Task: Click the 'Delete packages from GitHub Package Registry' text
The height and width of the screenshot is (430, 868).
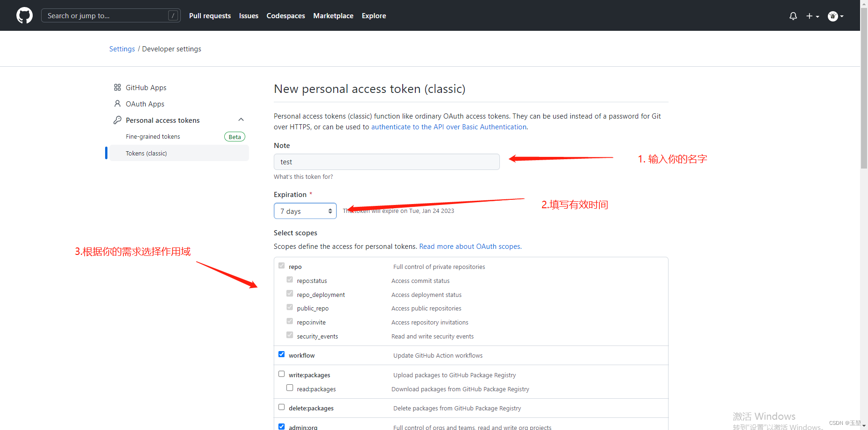Action: (457, 409)
